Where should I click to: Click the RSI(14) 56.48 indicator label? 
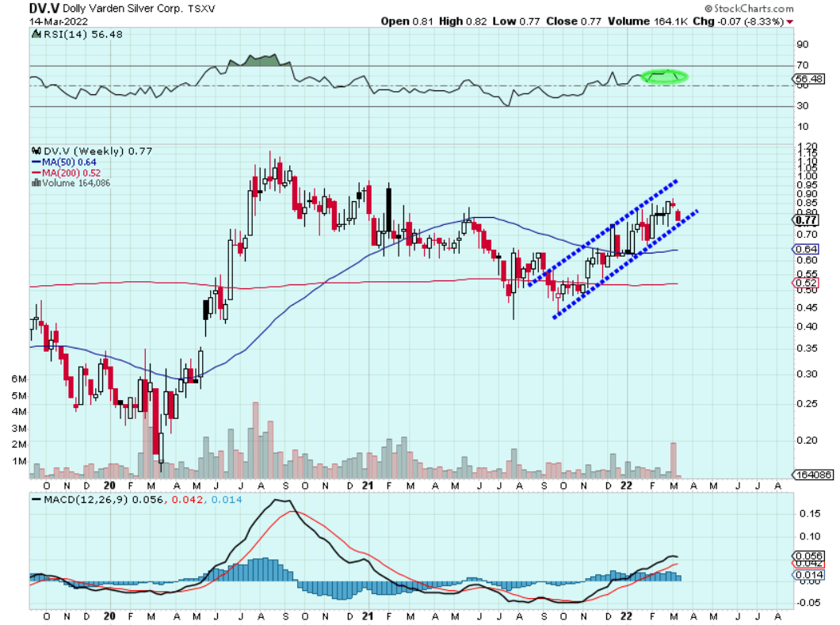pos(82,34)
